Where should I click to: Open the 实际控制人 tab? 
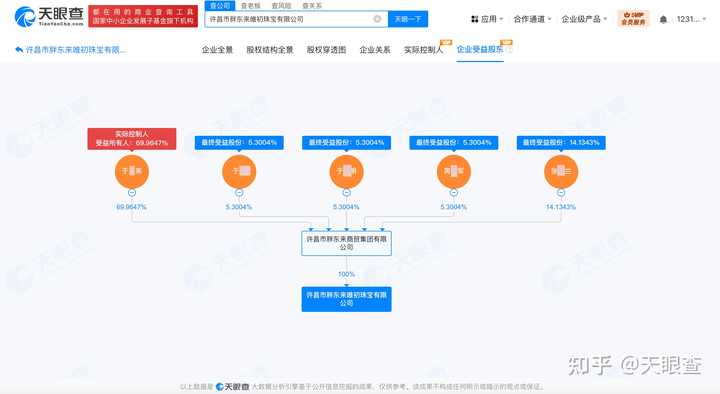point(423,50)
